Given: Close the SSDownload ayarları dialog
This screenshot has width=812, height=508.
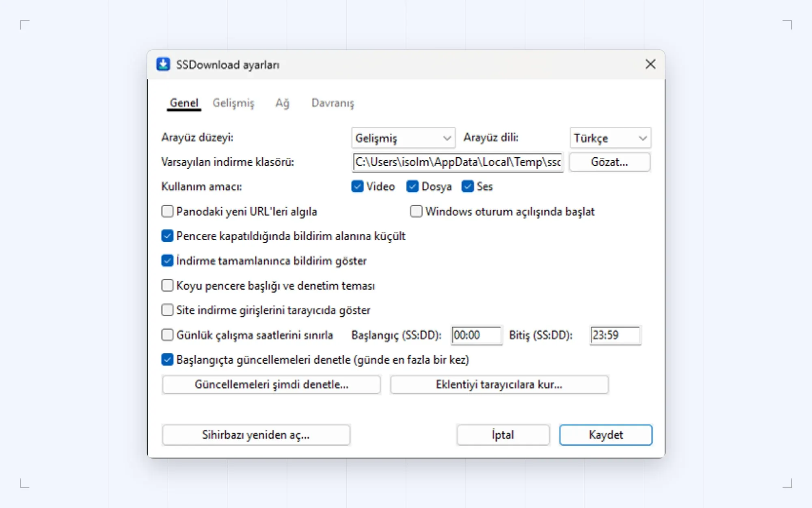Looking at the screenshot, I should pyautogui.click(x=650, y=64).
